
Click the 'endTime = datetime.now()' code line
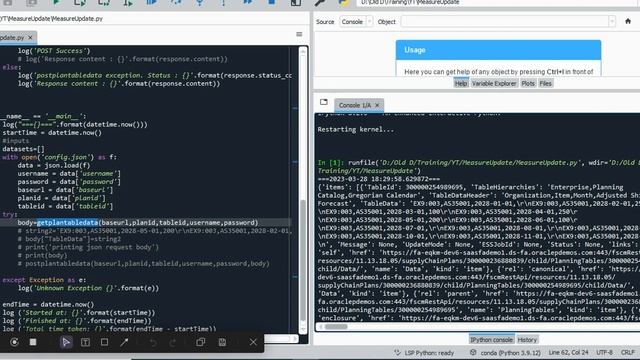point(48,304)
